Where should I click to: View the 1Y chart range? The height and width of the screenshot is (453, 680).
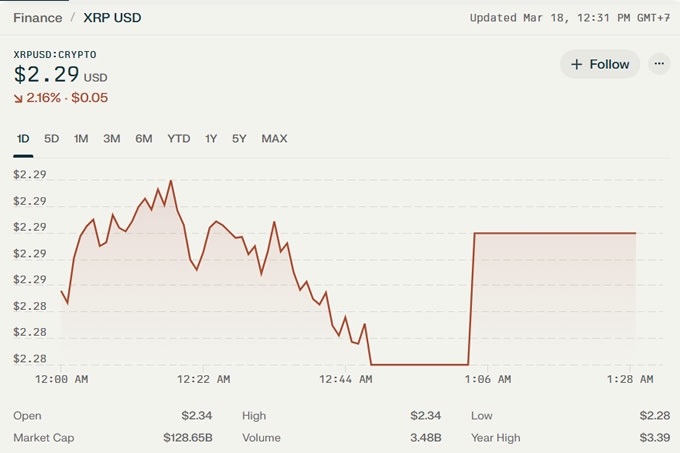coord(211,139)
